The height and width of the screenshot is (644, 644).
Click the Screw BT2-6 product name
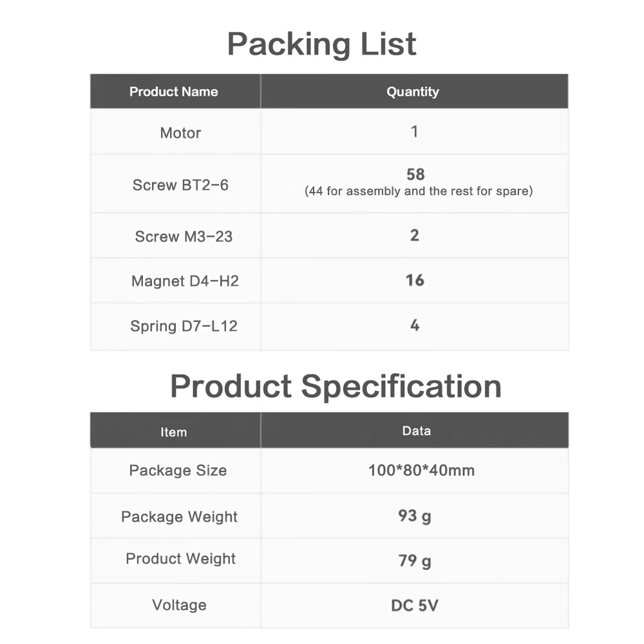point(180,185)
